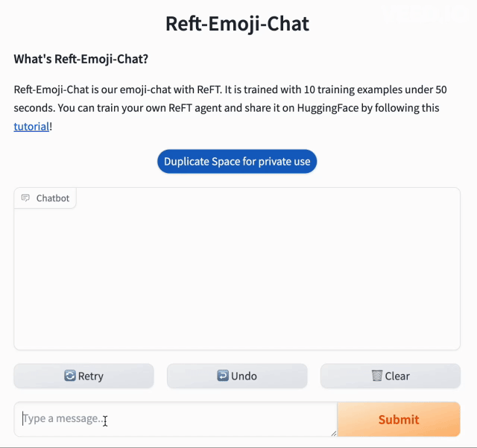
Task: Click the Undo return arrow icon
Action: coord(223,376)
